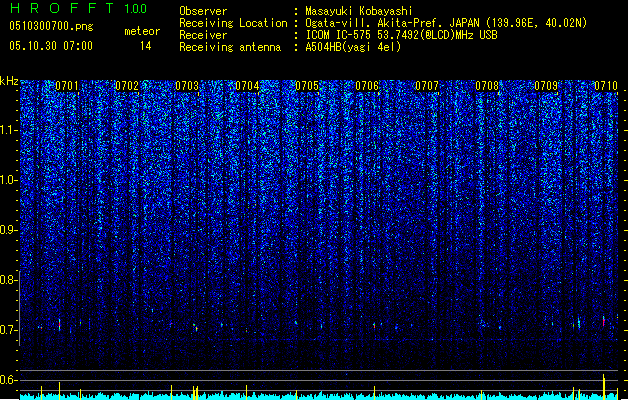The image size is (629, 400).
Task: Click the 1.1 kHz frequency axis tick
Action: 9,130
